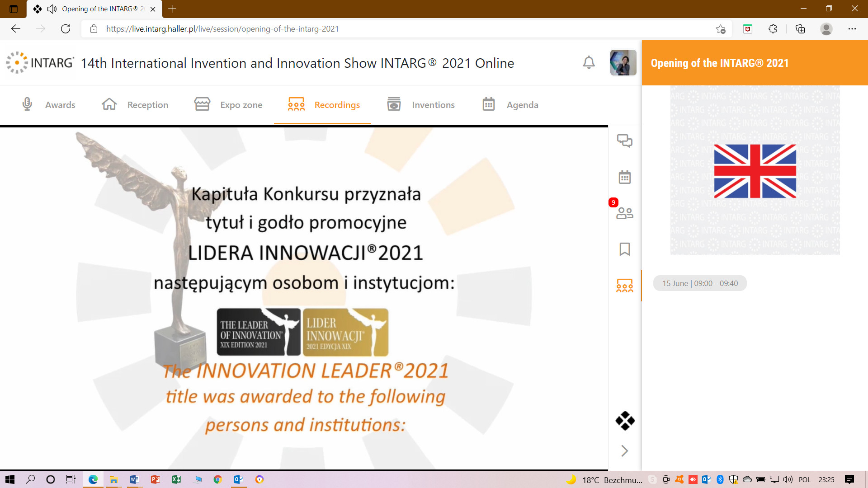Click the Opening of the INTARG 2021 header

[x=720, y=63]
